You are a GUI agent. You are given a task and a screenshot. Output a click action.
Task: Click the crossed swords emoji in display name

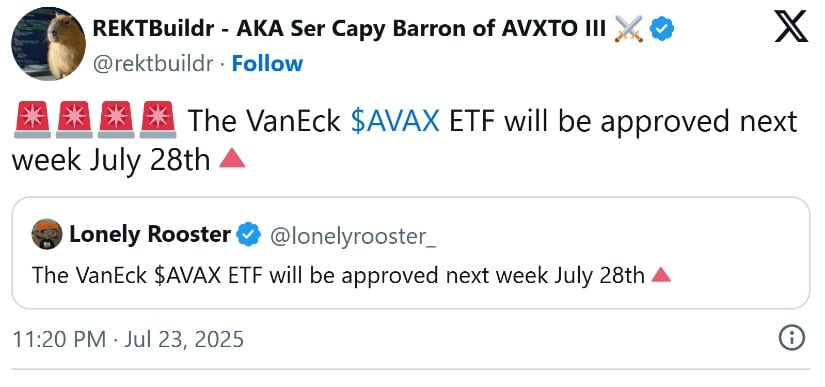click(x=628, y=29)
